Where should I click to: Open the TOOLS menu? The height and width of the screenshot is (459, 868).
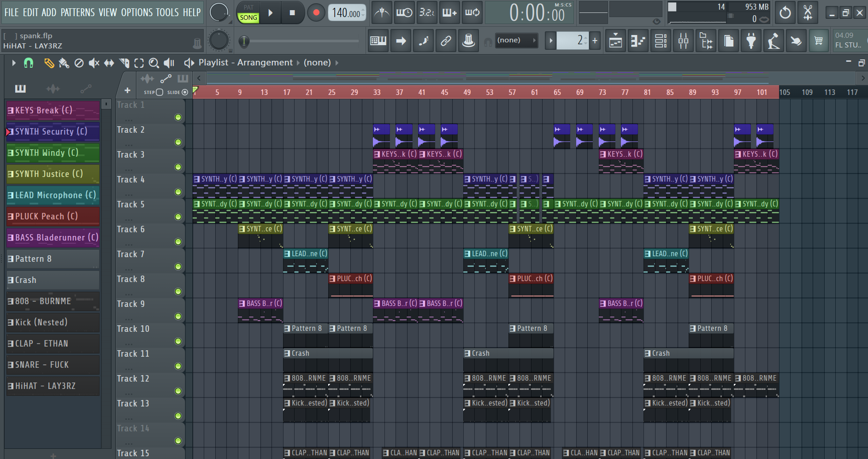pos(168,12)
